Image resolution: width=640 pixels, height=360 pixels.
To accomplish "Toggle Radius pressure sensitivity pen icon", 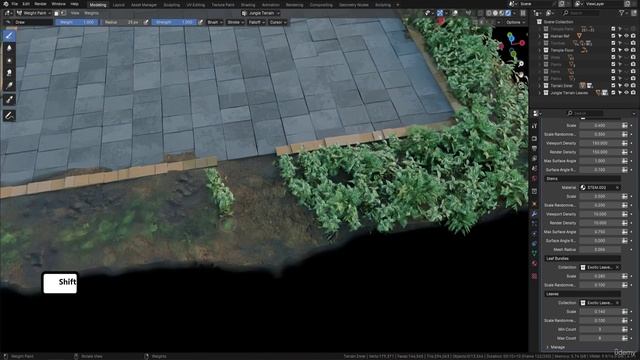I will click(x=146, y=22).
